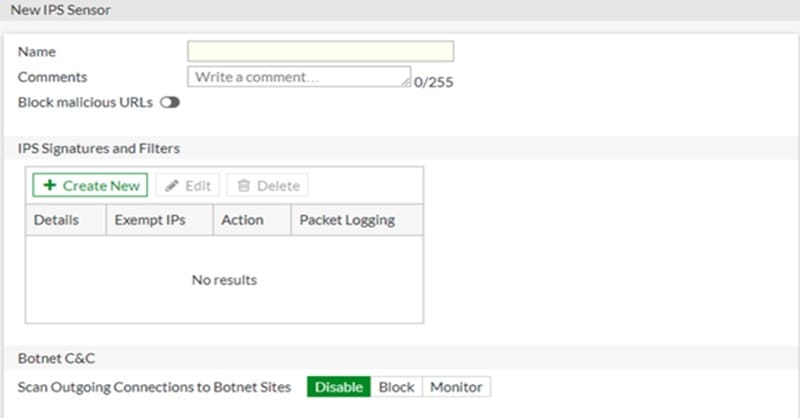This screenshot has height=418, width=800.
Task: Click the green plus icon for Create New
Action: pos(49,185)
